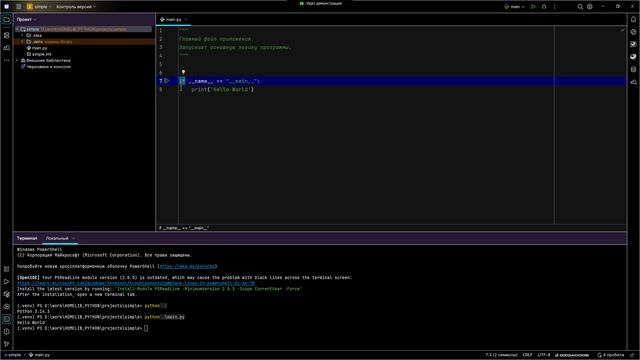This screenshot has height=360, width=640.
Task: Open the Python Packages tool window
Action: pos(7,269)
